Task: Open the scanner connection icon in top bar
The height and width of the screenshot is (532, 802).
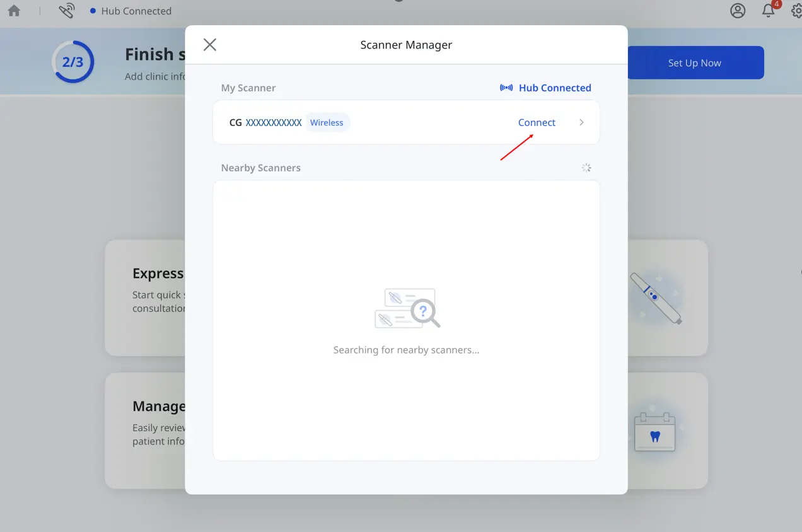Action: pyautogui.click(x=66, y=11)
